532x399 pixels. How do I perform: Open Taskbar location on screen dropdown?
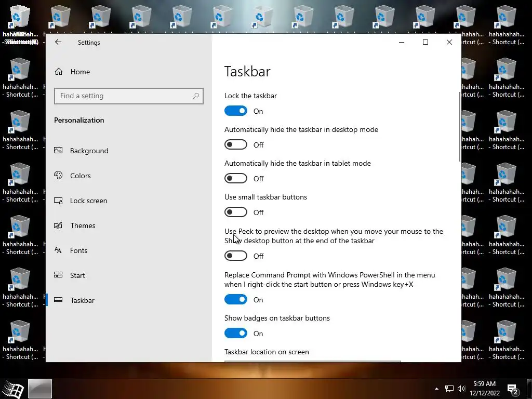click(x=312, y=362)
